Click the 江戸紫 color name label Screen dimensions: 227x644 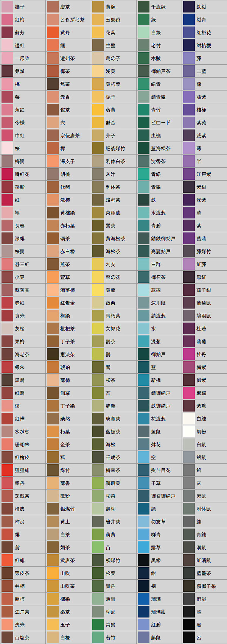coord(204,174)
